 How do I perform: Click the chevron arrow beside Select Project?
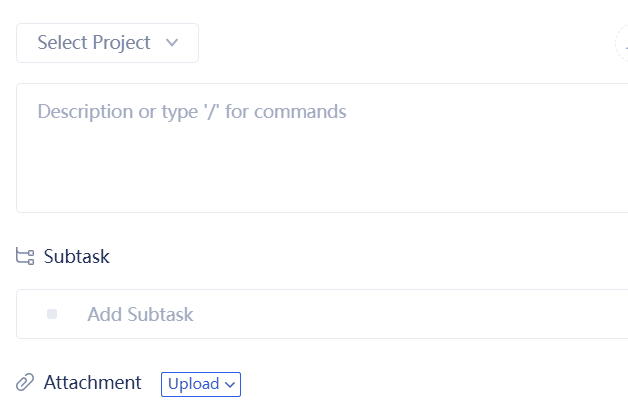pos(172,43)
